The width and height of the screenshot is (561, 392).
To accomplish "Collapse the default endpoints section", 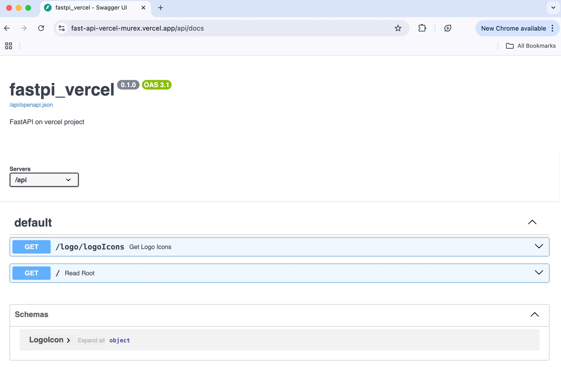I will coord(532,222).
